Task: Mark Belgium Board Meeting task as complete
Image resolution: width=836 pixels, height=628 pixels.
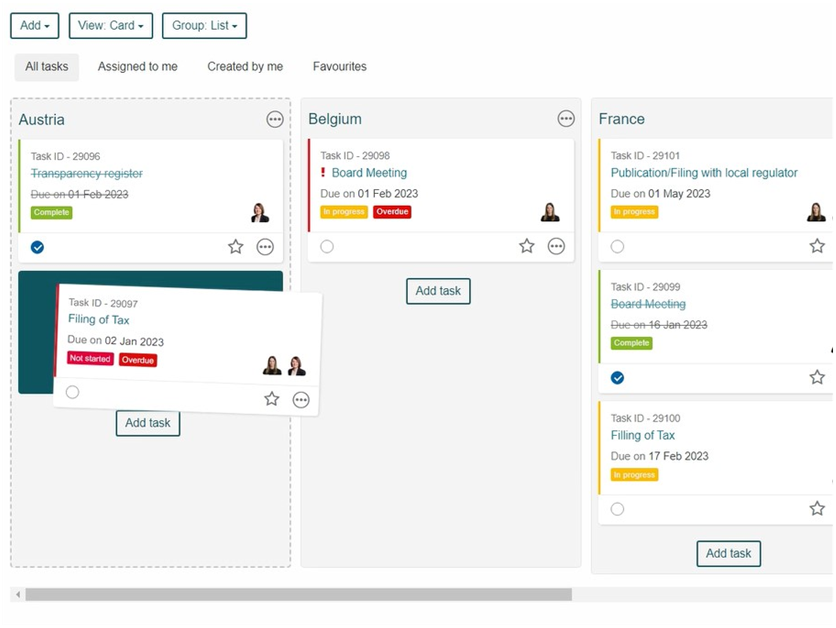Action: tap(327, 246)
